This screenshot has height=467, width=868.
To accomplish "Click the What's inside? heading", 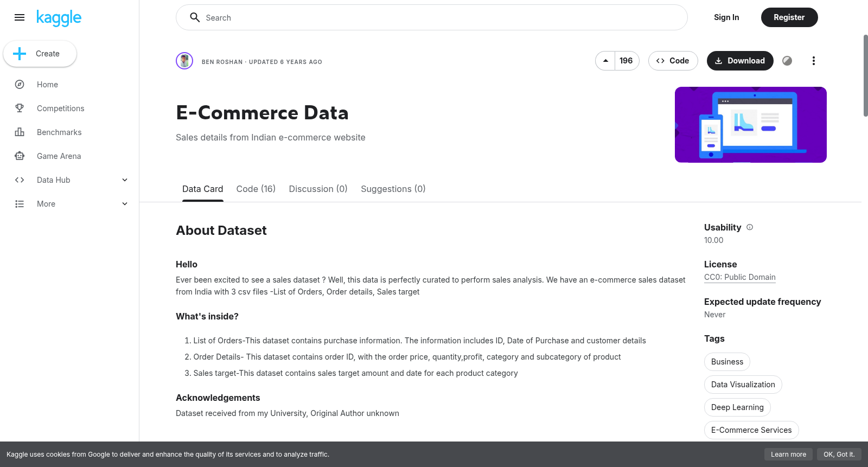I will tap(207, 316).
